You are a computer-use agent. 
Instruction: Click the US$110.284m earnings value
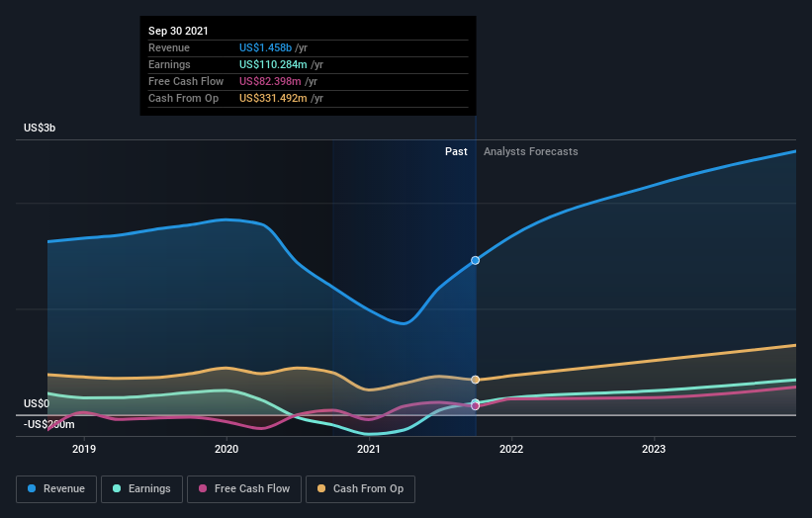273,64
